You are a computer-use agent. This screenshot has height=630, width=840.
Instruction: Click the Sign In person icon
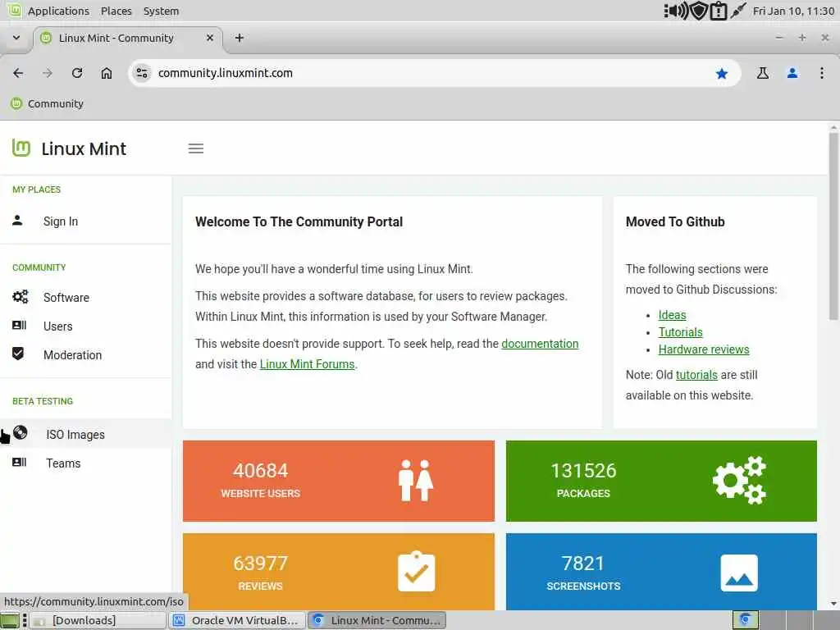(17, 220)
